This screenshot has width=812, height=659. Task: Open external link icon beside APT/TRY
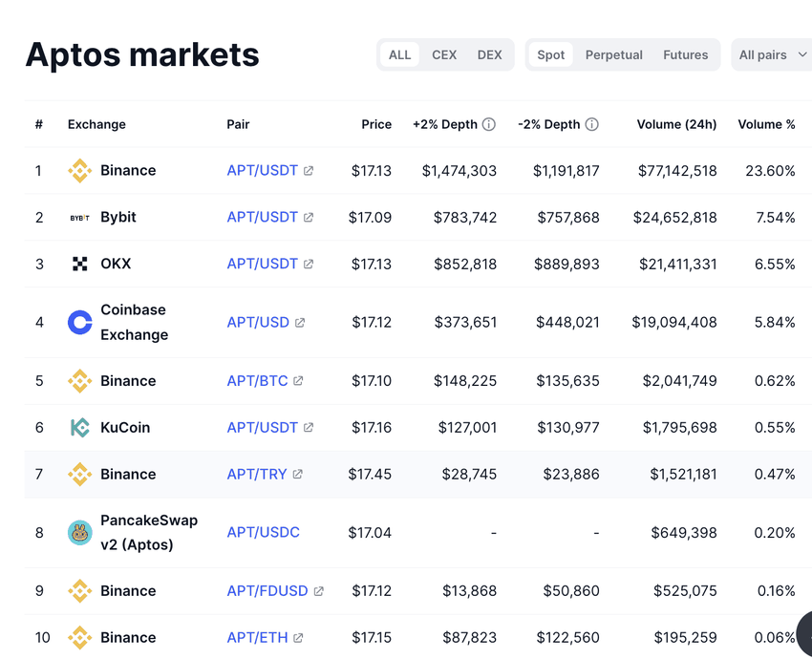pos(298,474)
